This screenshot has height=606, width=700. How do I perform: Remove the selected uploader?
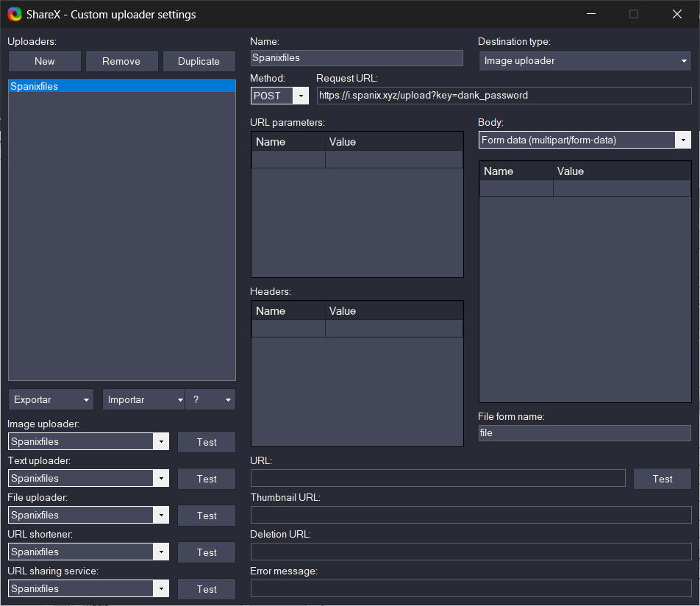coord(121,61)
